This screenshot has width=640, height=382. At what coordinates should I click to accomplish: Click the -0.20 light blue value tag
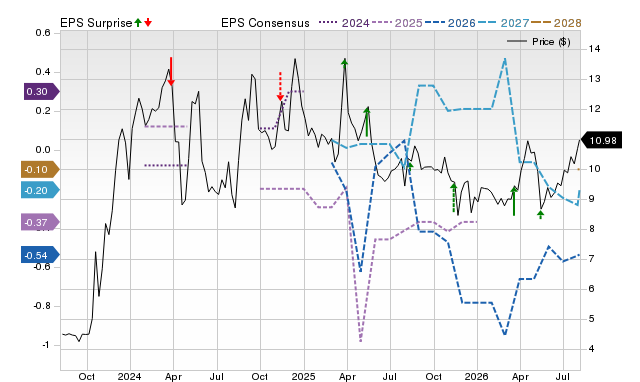(40, 190)
